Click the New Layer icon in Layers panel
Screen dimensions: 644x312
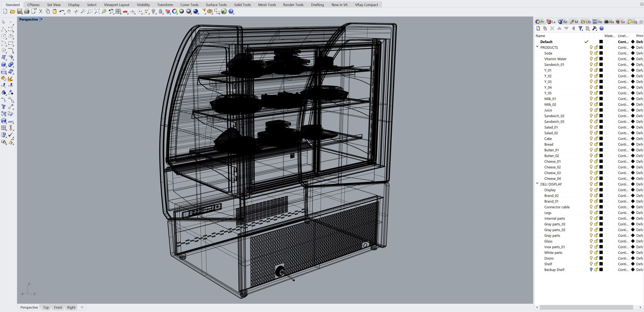coord(538,28)
